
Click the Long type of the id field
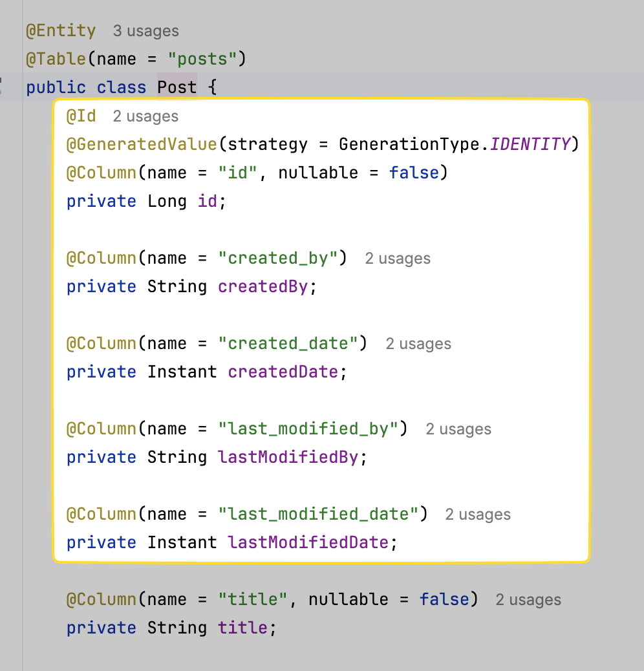[x=167, y=201]
